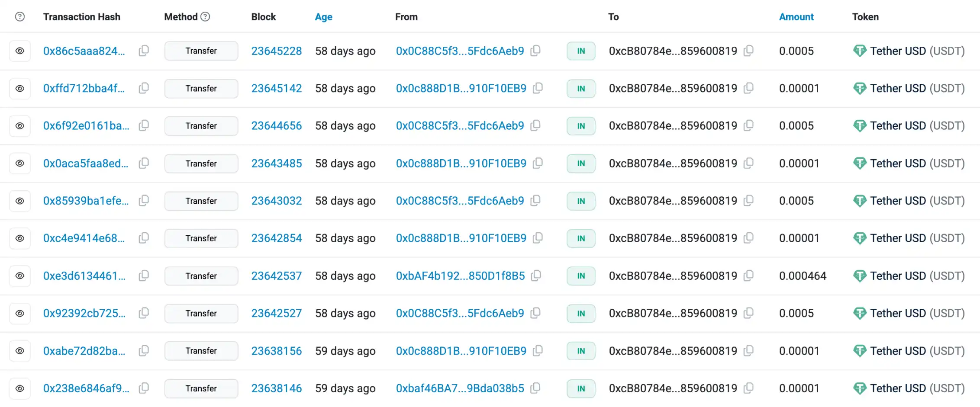This screenshot has height=407, width=980.
Task: Show quick view for transaction 0x238e6846af9
Action: click(20, 388)
